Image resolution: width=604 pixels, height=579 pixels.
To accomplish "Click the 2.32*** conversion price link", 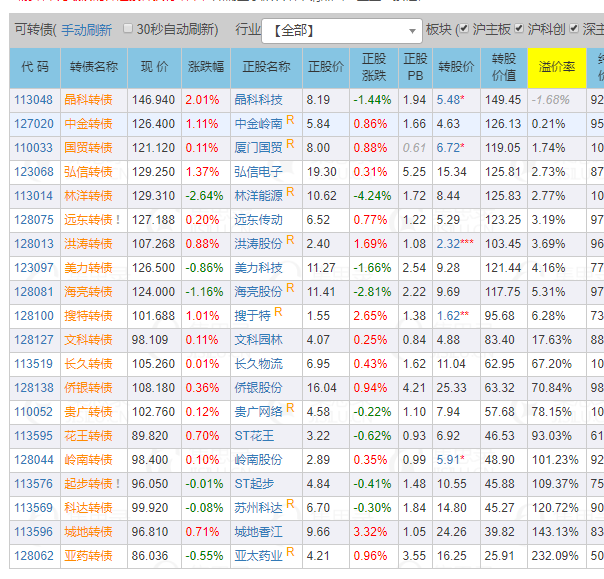I will [455, 244].
